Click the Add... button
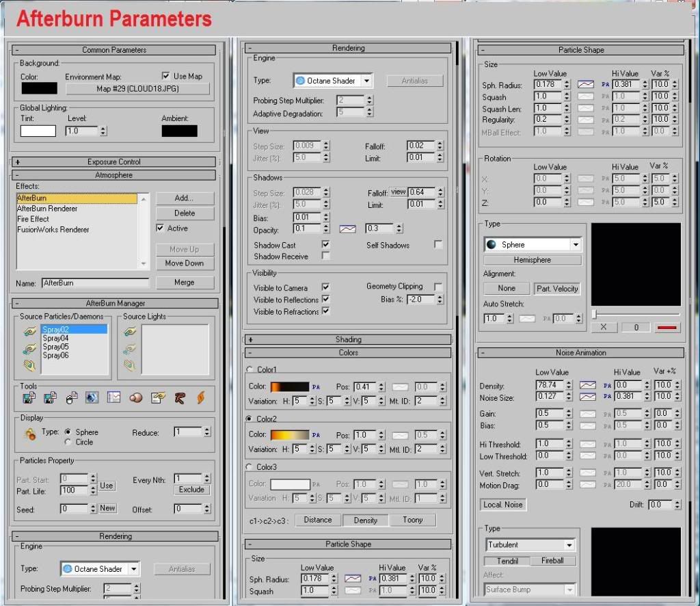 point(185,198)
